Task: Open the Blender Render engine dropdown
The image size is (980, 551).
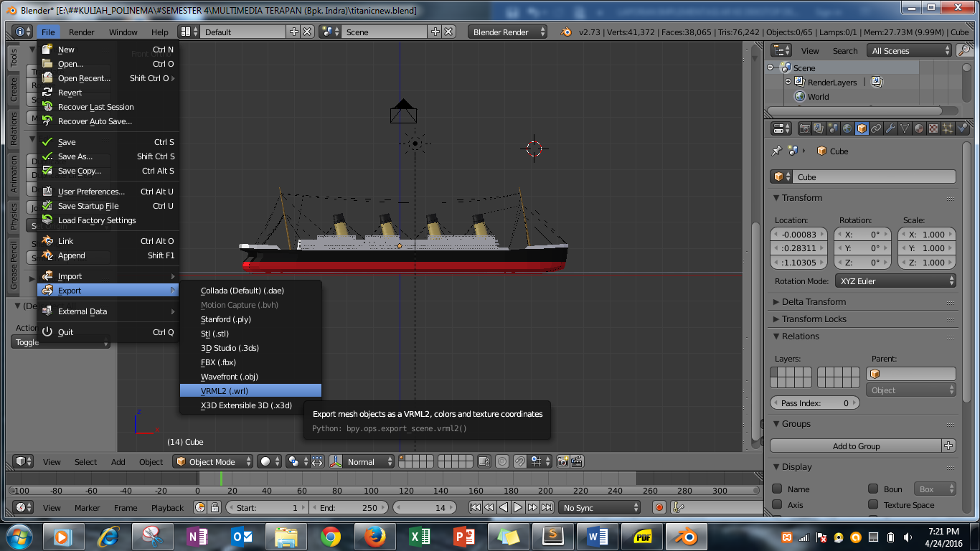Action: pos(507,32)
